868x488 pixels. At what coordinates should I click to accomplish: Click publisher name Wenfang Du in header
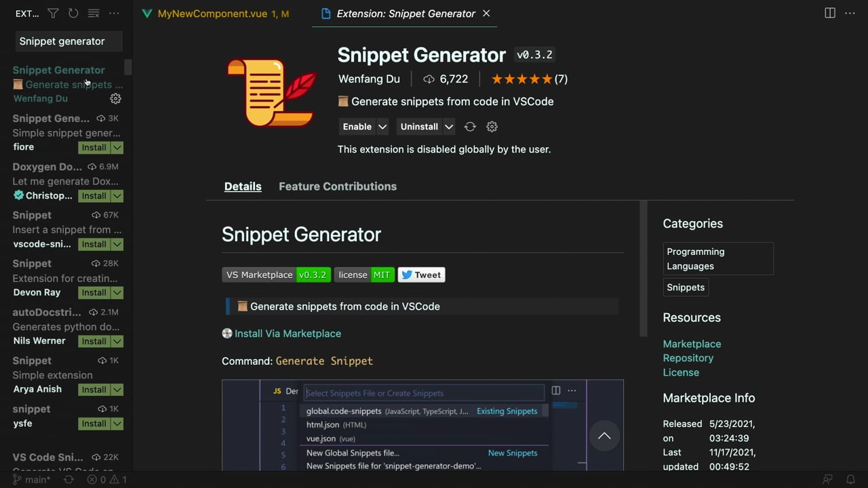pyautogui.click(x=370, y=79)
